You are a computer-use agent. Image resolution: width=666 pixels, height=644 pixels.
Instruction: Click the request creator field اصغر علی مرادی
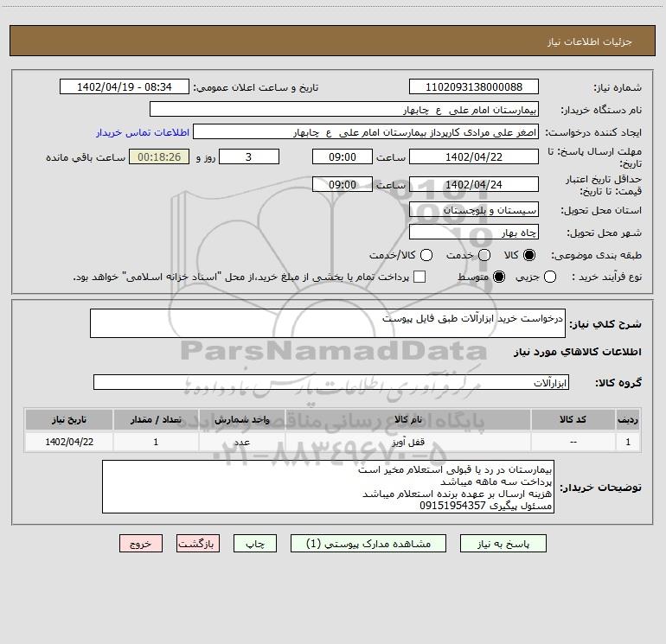pyautogui.click(x=366, y=132)
